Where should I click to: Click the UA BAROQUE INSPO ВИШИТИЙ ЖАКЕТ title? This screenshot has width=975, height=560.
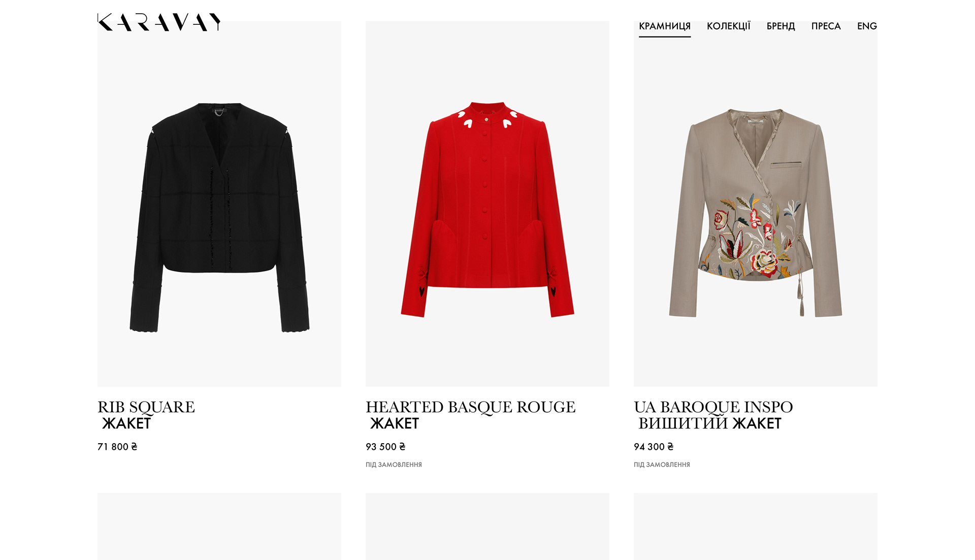[713, 415]
